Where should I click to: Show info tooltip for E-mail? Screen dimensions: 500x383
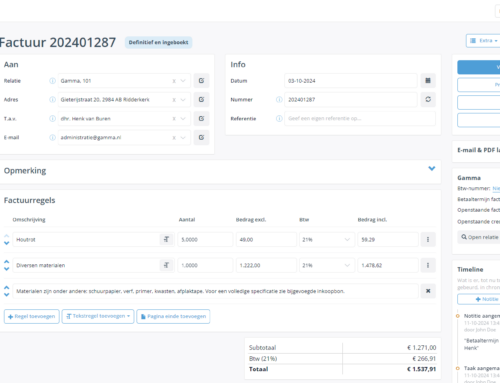pos(52,137)
